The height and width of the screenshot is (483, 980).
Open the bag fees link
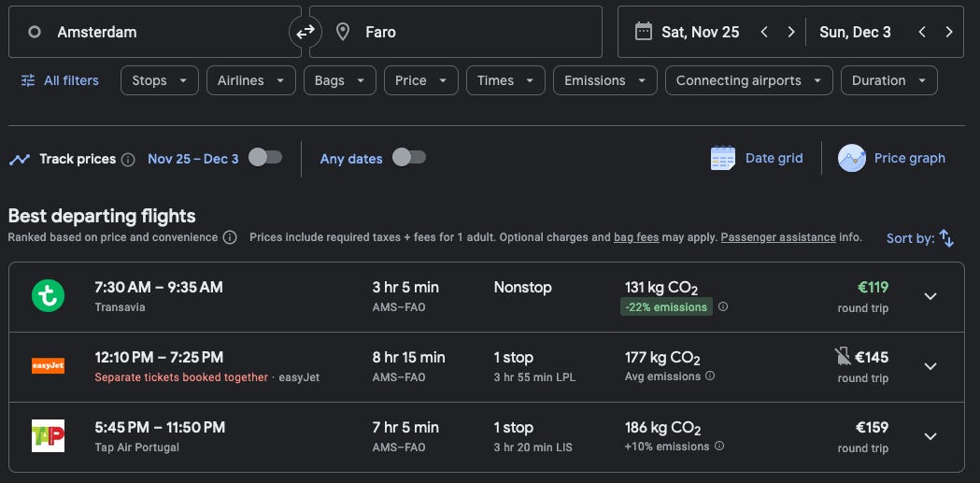(636, 237)
